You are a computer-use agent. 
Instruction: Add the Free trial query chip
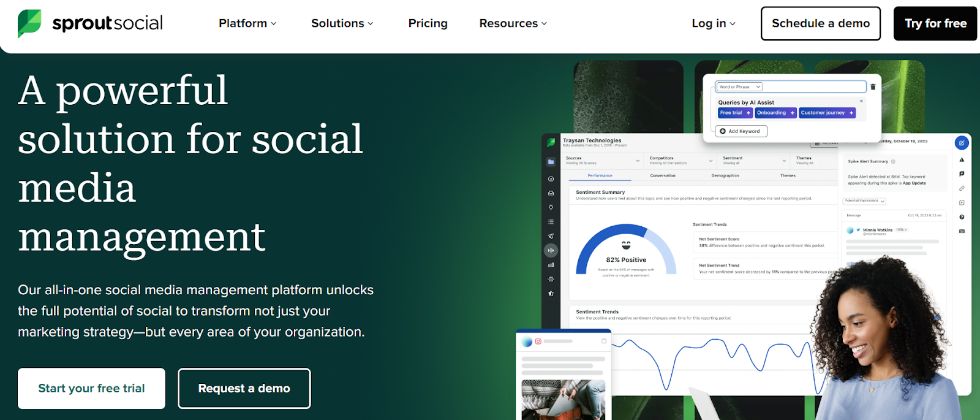click(x=735, y=113)
